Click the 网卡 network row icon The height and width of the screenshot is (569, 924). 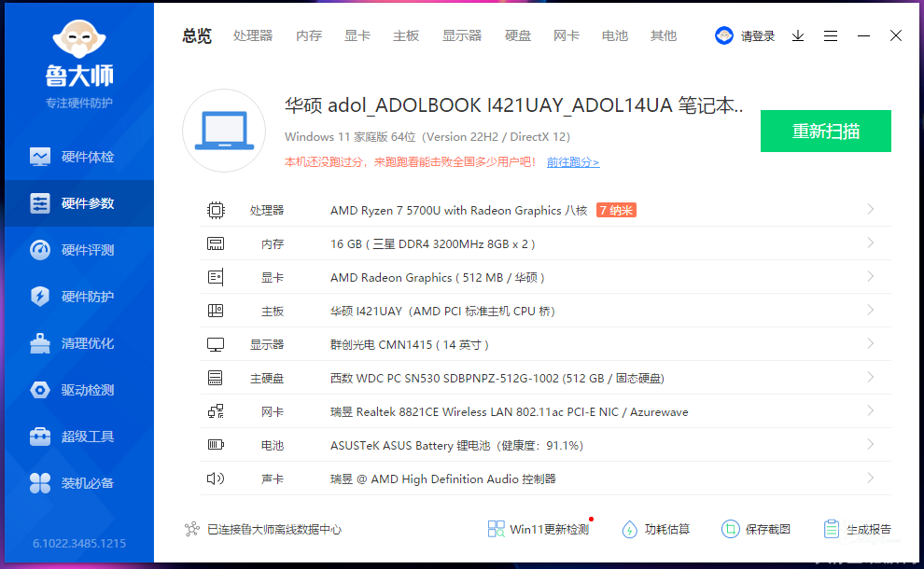(216, 411)
